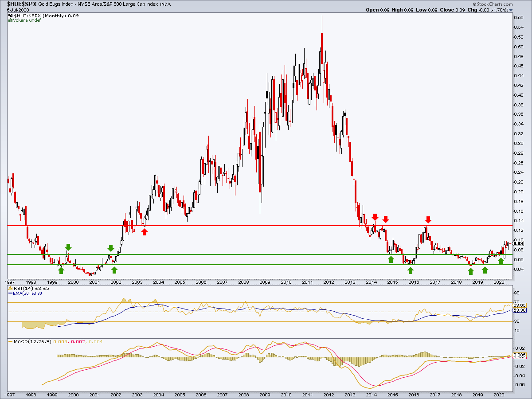Select the 0.09 current price tag on axis

pos(518,243)
